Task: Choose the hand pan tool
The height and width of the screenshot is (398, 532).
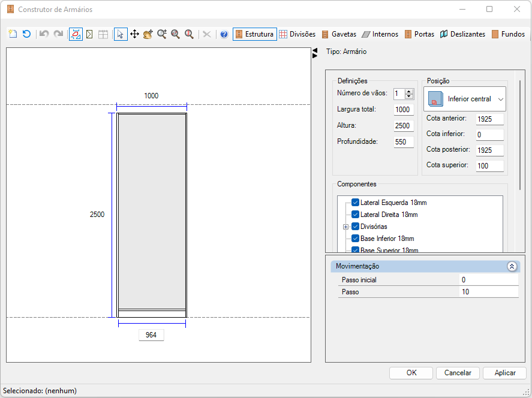Action: (x=148, y=34)
